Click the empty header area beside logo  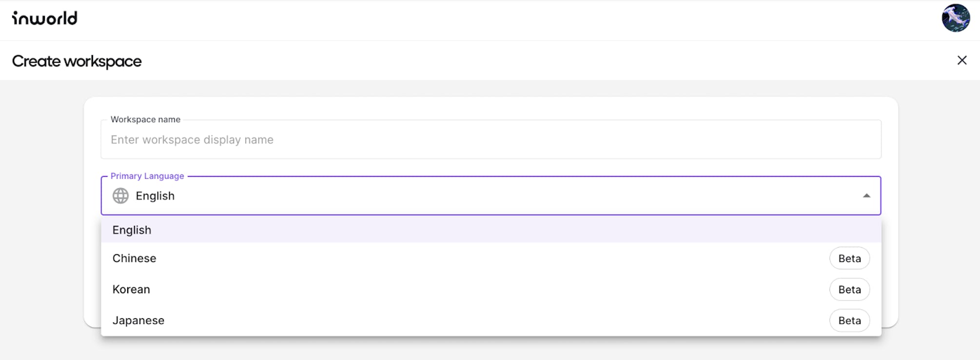coord(488,20)
